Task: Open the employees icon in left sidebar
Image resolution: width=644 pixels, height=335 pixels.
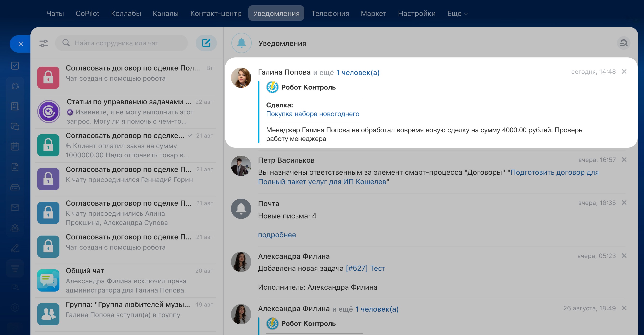Action: click(x=15, y=228)
